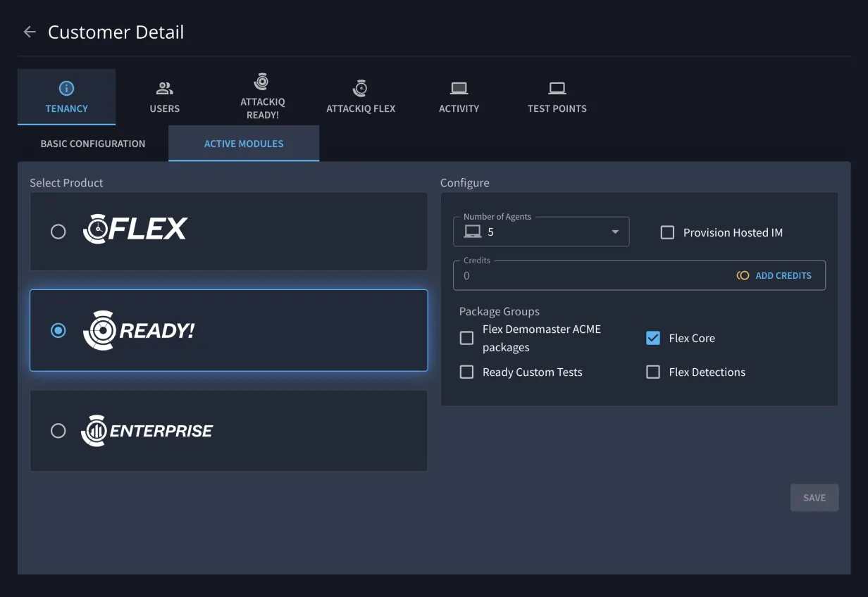The width and height of the screenshot is (868, 597).
Task: Select the ENTERPRISE product radio button
Action: (x=58, y=431)
